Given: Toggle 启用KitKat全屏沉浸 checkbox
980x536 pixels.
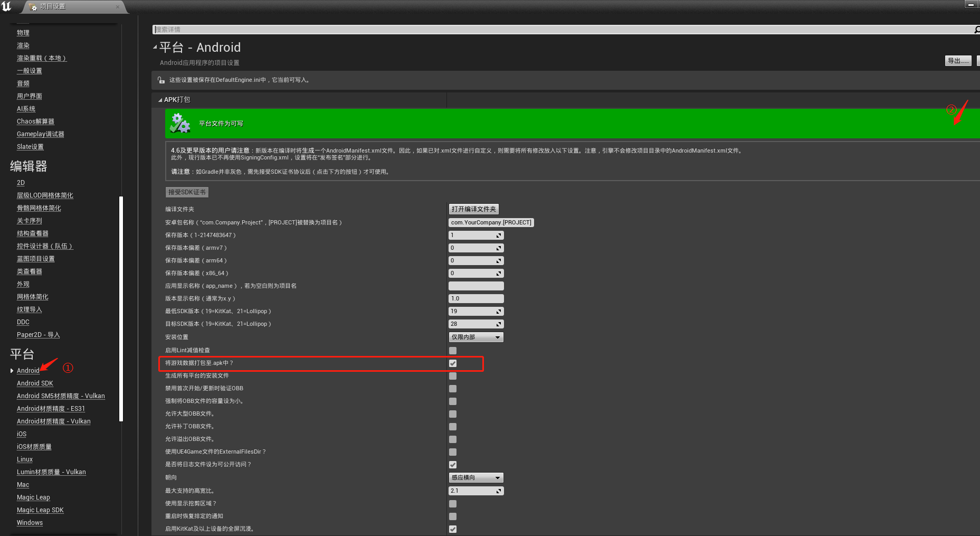Looking at the screenshot, I should [453, 529].
